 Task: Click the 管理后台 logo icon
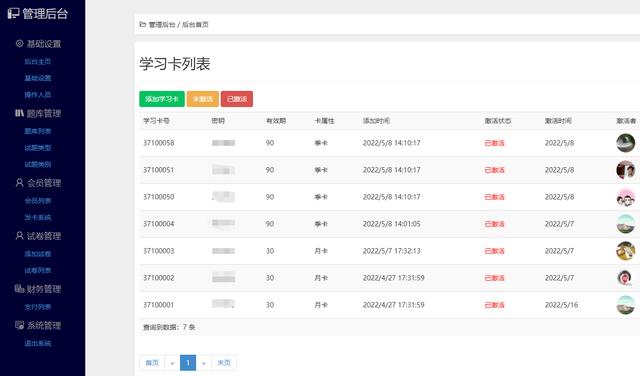(13, 13)
